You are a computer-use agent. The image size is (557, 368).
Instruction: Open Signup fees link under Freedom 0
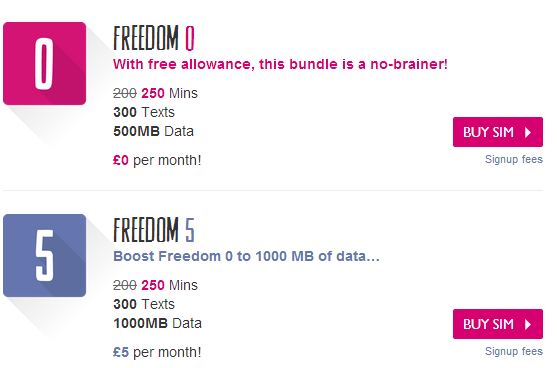point(514,159)
